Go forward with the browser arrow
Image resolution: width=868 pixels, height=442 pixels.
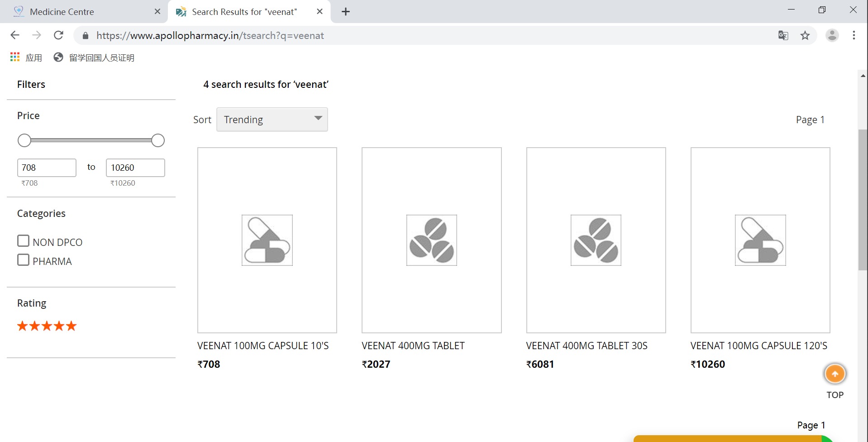(37, 35)
